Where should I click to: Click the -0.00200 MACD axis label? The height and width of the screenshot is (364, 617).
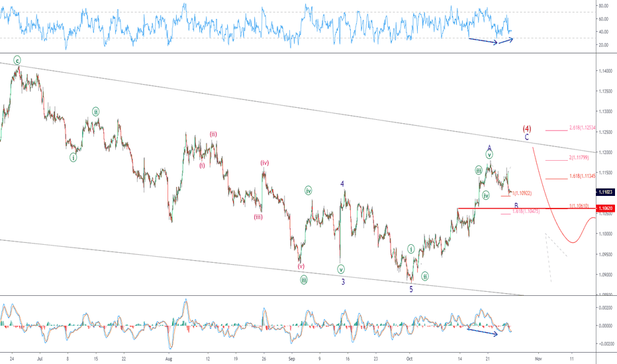(x=605, y=344)
